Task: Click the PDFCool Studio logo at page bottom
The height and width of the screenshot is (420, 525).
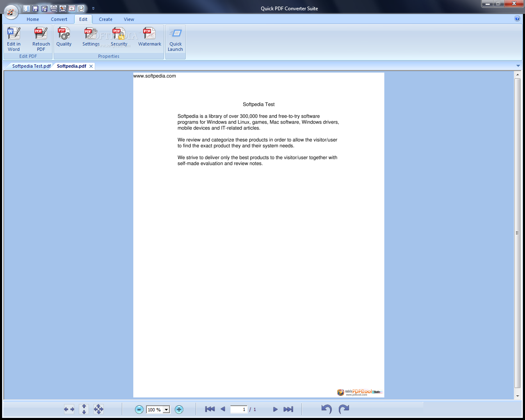Action: [360, 393]
